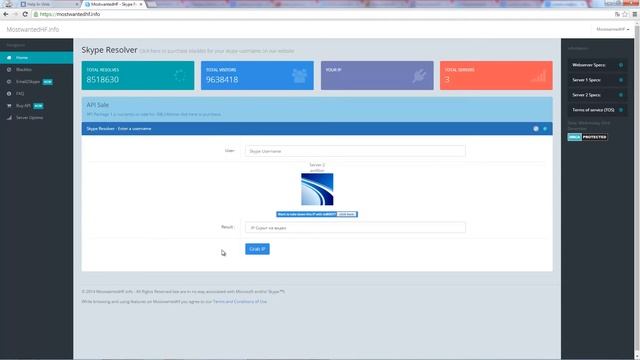Click the blacklist purchase link near heading
Screen dimensions: 640x360
(x=217, y=51)
